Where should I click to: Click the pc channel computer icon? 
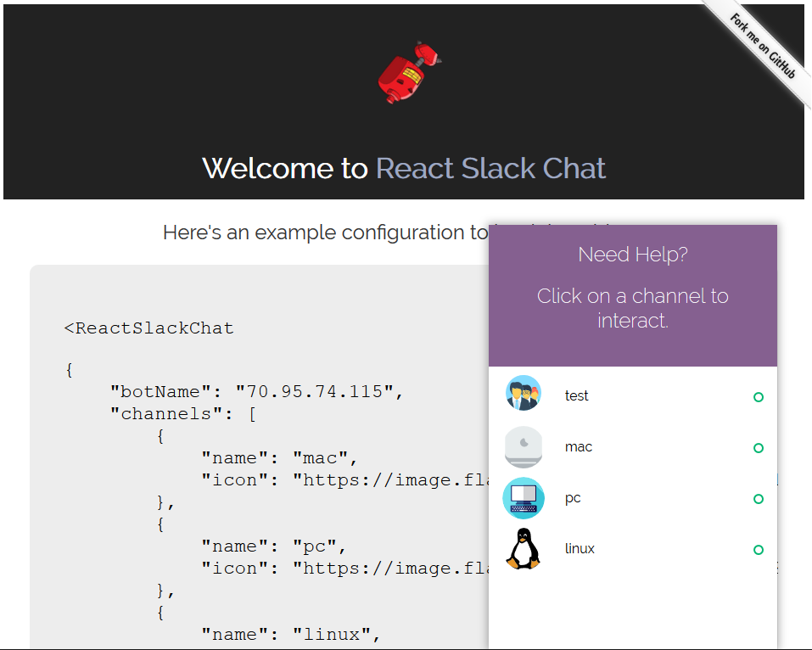click(524, 498)
